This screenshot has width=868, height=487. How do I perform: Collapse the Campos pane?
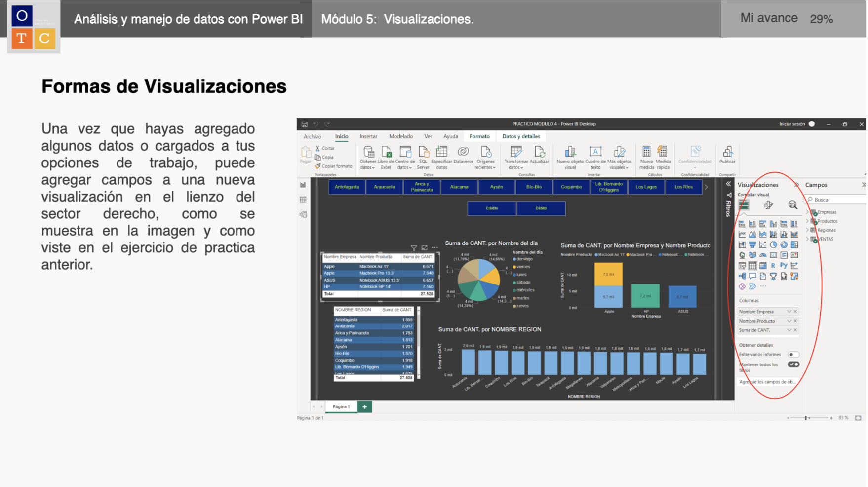[x=864, y=185]
